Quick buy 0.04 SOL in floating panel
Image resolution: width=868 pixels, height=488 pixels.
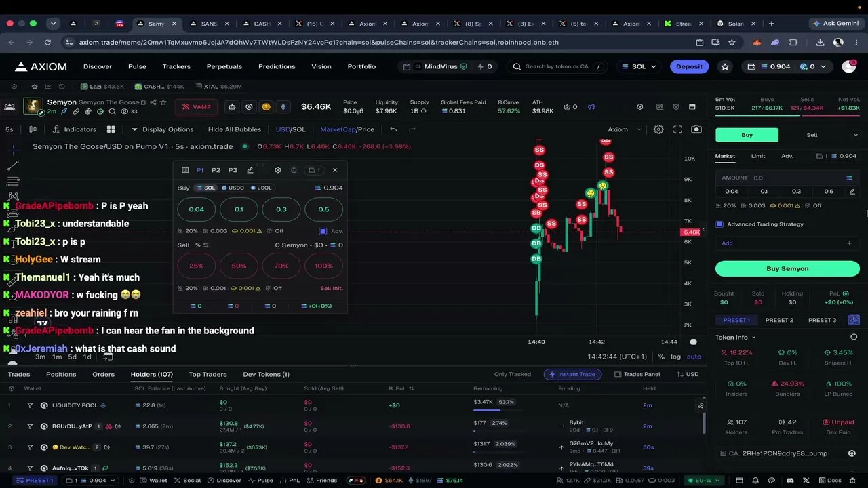[197, 209]
